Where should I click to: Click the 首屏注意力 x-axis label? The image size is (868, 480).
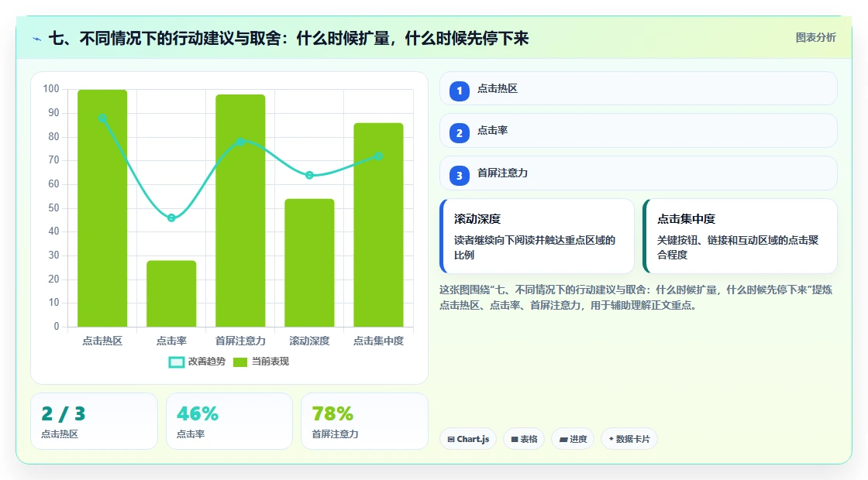(x=240, y=341)
